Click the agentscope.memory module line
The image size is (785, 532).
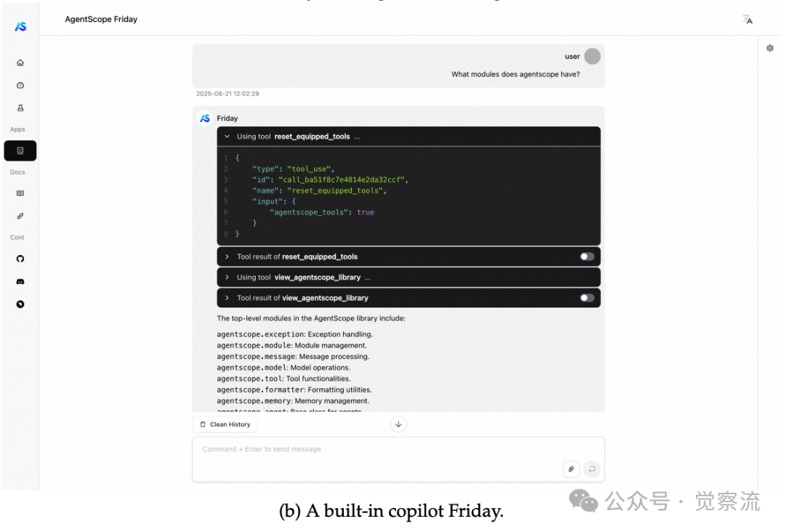294,401
